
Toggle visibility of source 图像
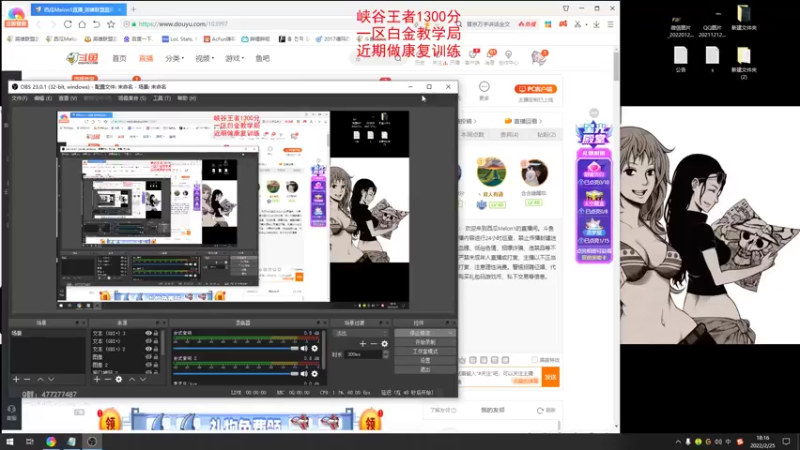pyautogui.click(x=148, y=357)
